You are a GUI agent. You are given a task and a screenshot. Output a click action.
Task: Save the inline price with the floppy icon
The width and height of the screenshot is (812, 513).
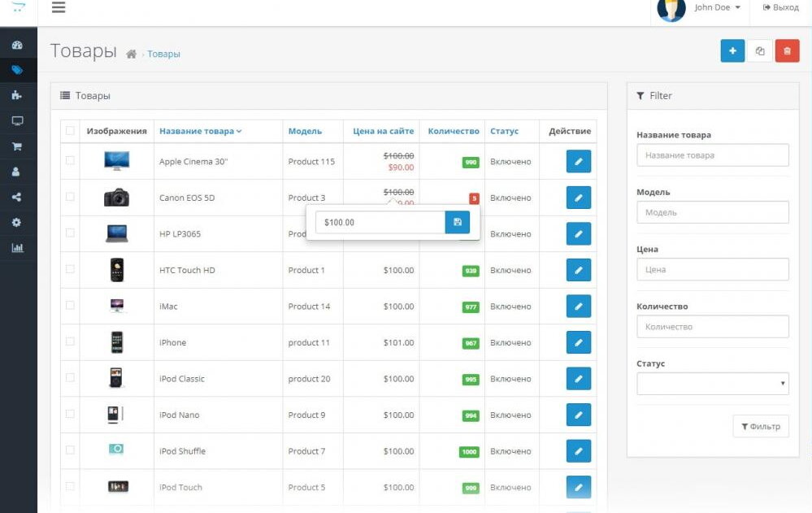(x=457, y=222)
